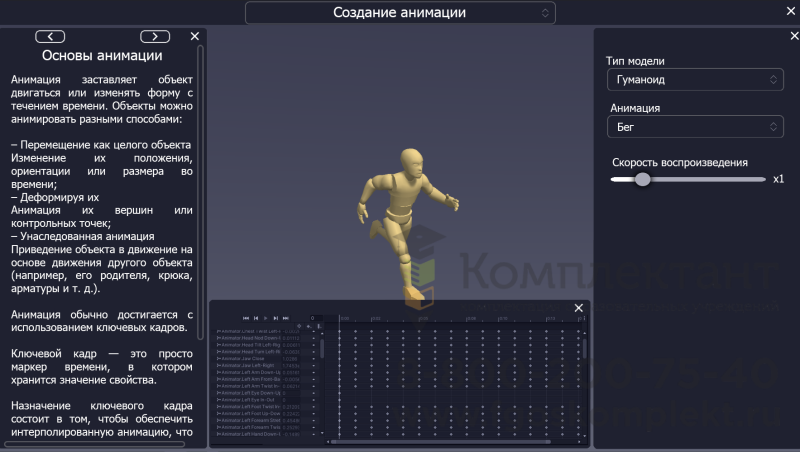
Task: Go to previous tutorial page arrow
Action: pyautogui.click(x=50, y=36)
